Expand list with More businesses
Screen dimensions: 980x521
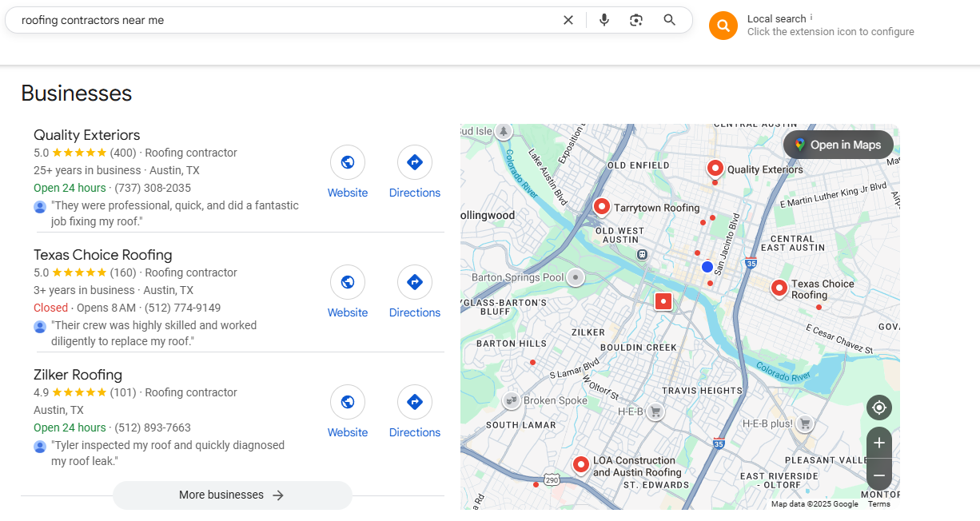[232, 495]
